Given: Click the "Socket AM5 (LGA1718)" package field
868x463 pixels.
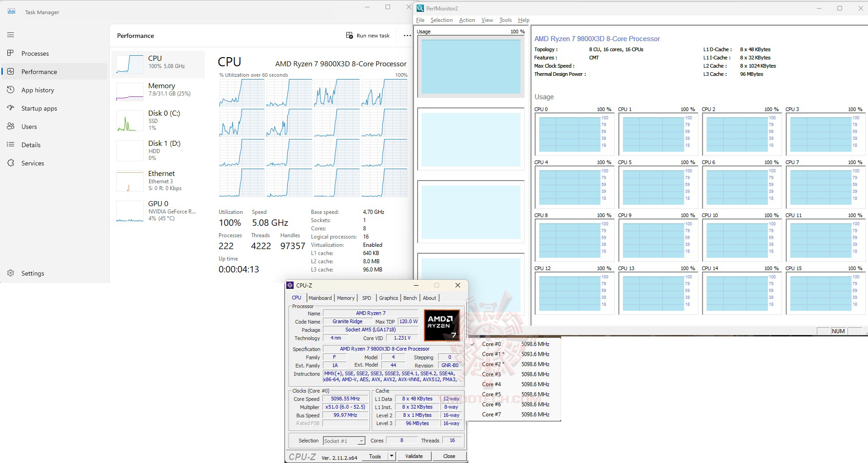Looking at the screenshot, I should [370, 330].
